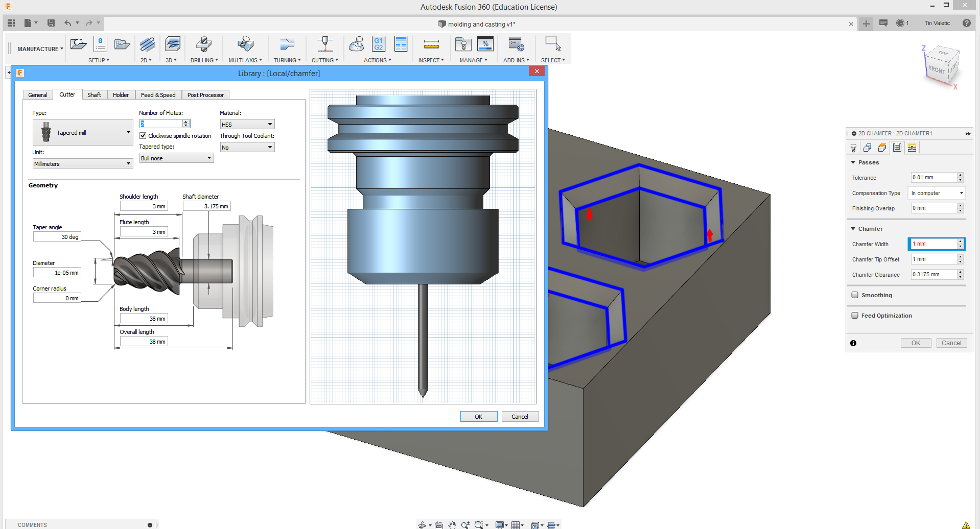Click the Measure ruler icon

pyautogui.click(x=431, y=44)
